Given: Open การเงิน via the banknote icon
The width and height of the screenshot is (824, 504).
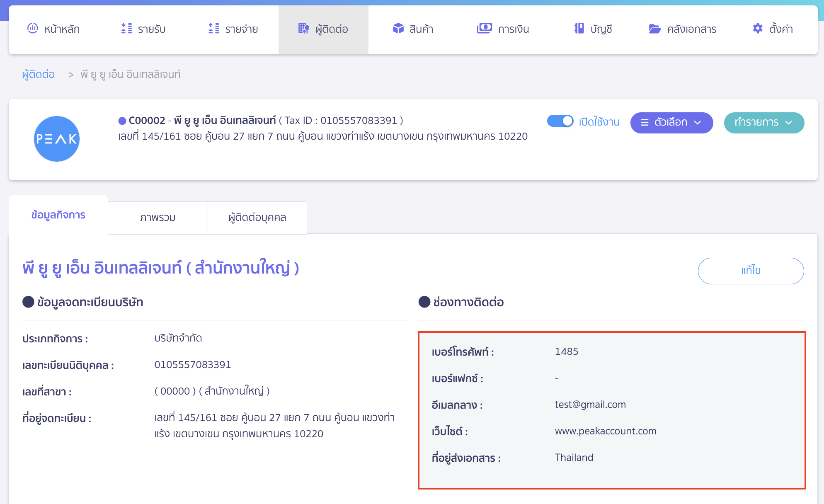Looking at the screenshot, I should tap(485, 29).
